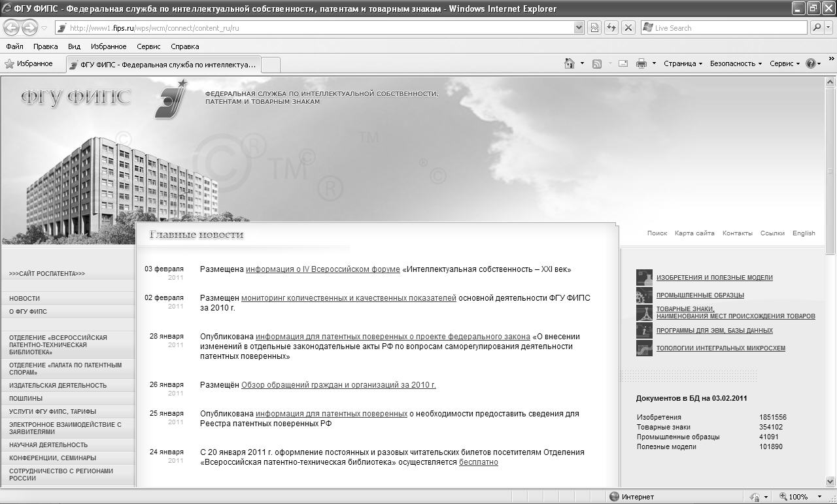This screenshot has width=837, height=504.
Task: Open ИЗОБРЕТЕНИЯ И ПОЛЕЗНЫЕ МОДЕЛИ link
Action: click(714, 278)
